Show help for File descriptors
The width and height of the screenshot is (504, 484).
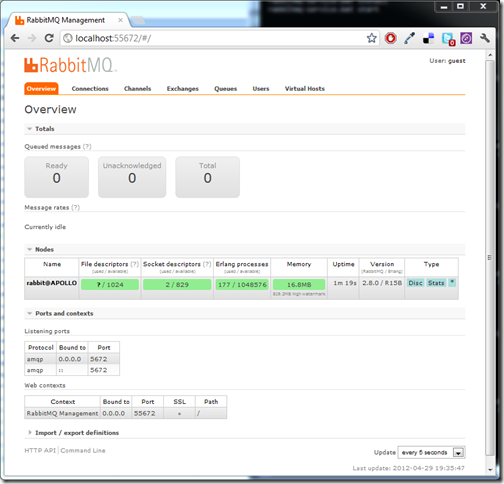135,264
